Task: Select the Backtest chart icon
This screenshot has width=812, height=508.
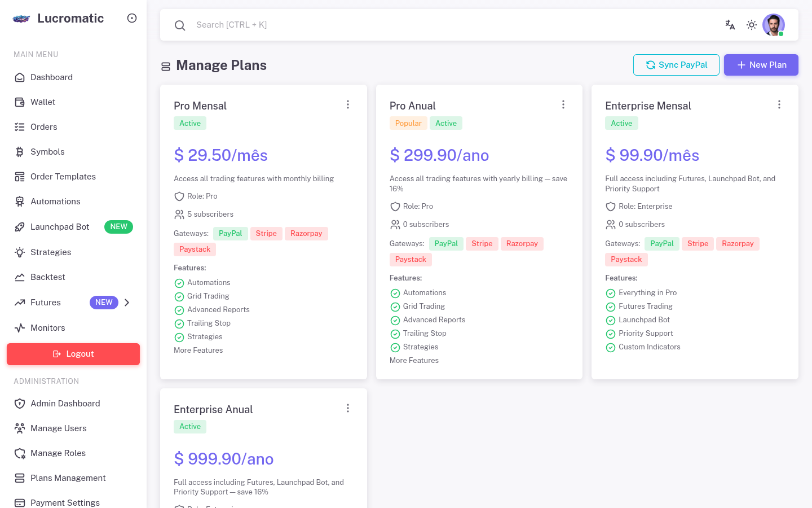Action: click(x=20, y=277)
